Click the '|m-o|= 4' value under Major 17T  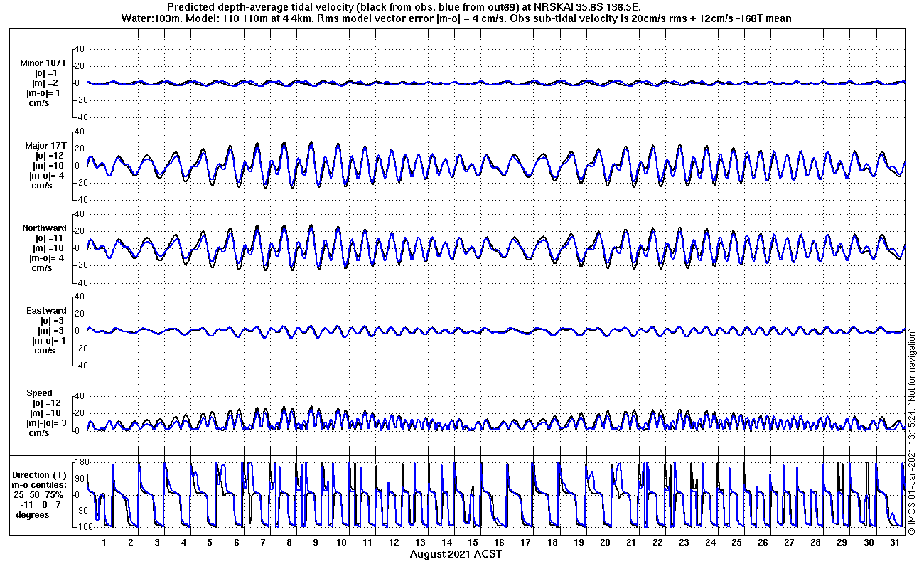[48, 176]
